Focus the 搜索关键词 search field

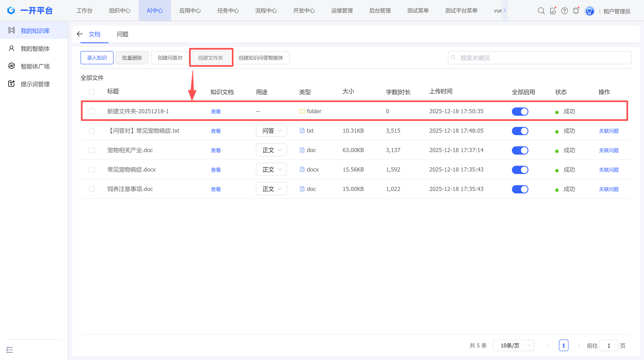[542, 58]
